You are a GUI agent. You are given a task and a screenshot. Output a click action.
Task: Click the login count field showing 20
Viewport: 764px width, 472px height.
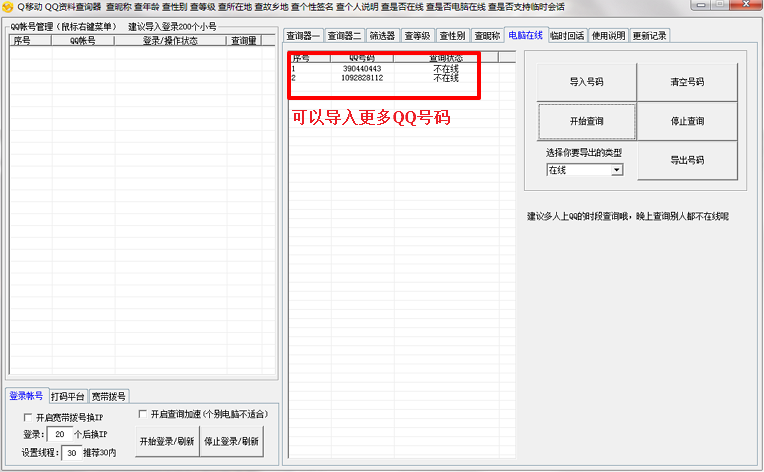click(x=60, y=434)
